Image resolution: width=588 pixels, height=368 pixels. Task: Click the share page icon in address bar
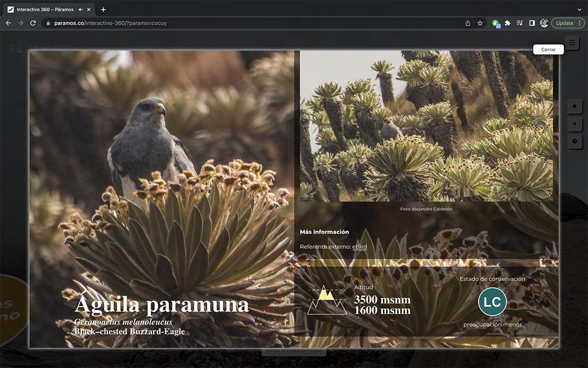tap(467, 23)
